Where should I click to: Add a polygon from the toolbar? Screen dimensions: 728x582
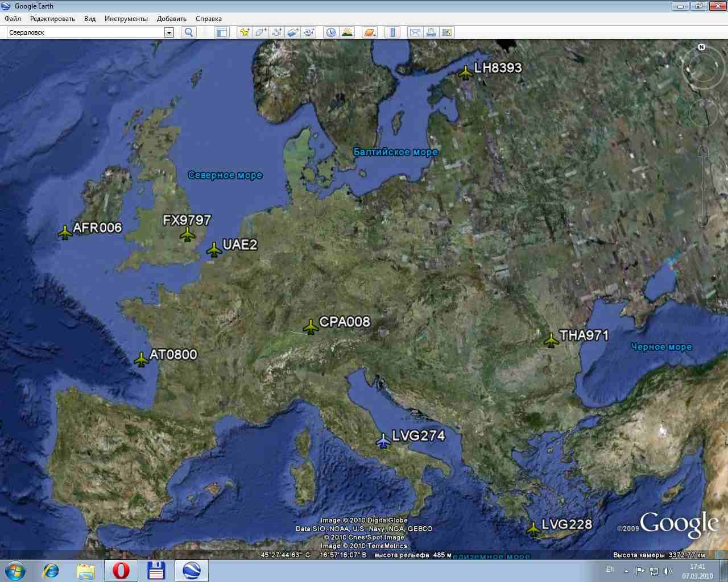click(x=260, y=32)
